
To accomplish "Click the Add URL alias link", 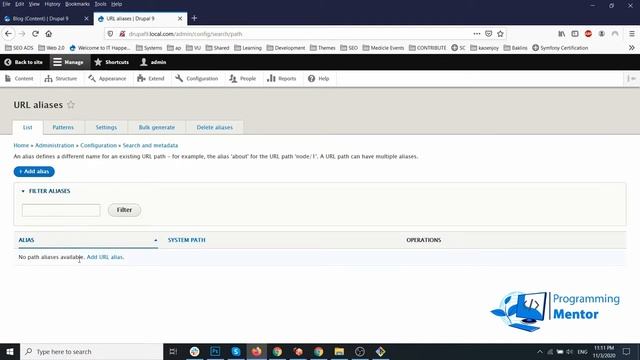I will tap(105, 257).
